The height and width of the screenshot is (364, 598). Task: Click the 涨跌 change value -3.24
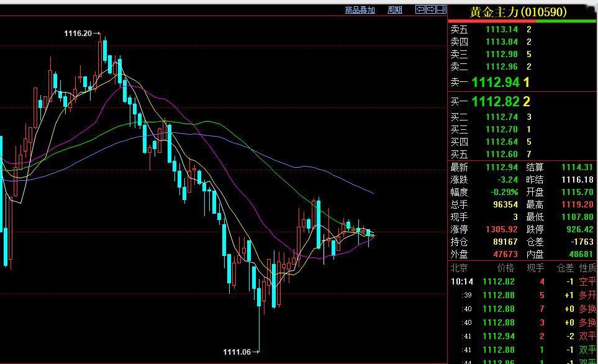[x=507, y=180]
